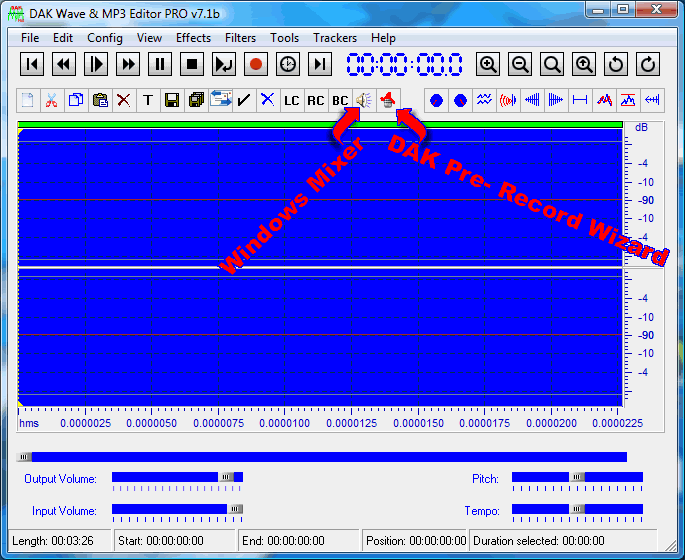Open the Effects menu
This screenshot has width=685, height=560.
coord(193,38)
